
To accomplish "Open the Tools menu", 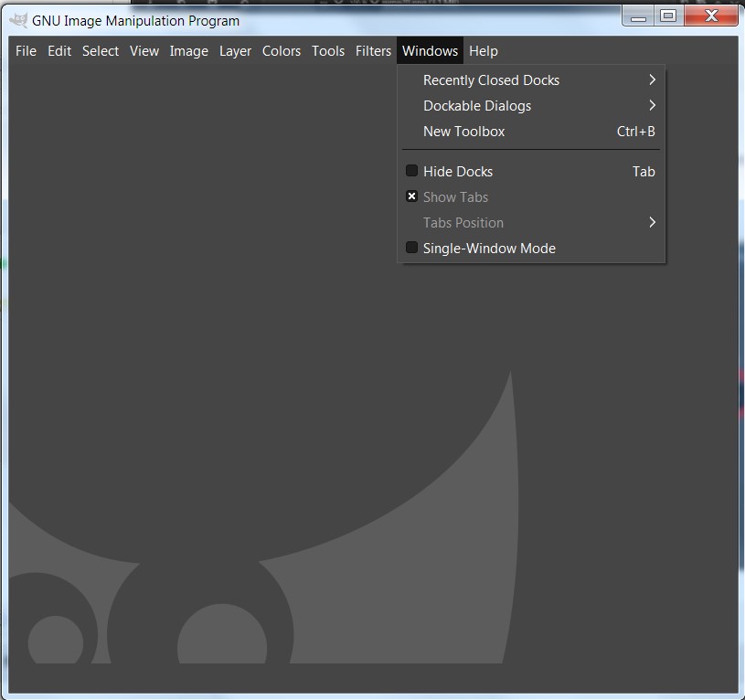I will [x=328, y=51].
